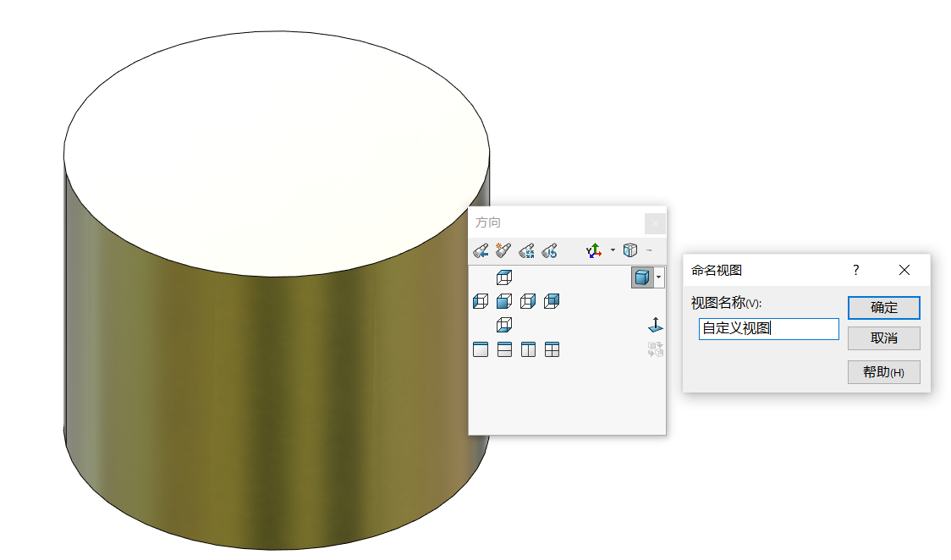Switch to four-view viewport layout
The height and width of the screenshot is (560, 951).
point(552,349)
